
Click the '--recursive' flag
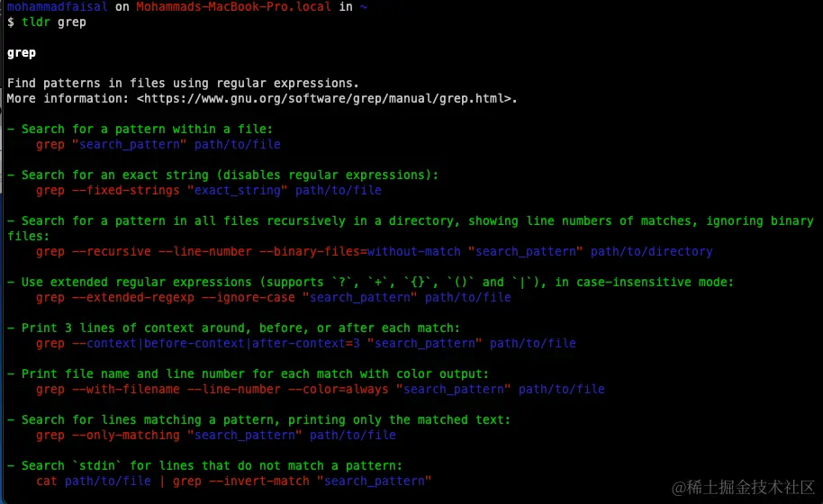112,252
